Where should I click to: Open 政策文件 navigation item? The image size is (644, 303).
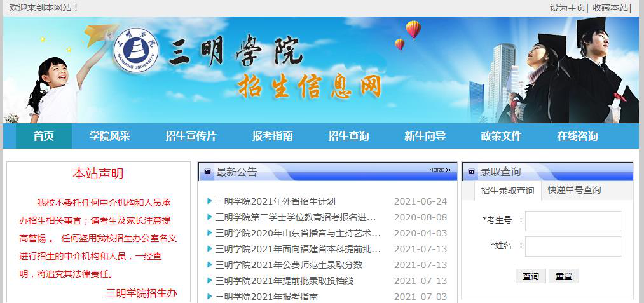pos(501,136)
